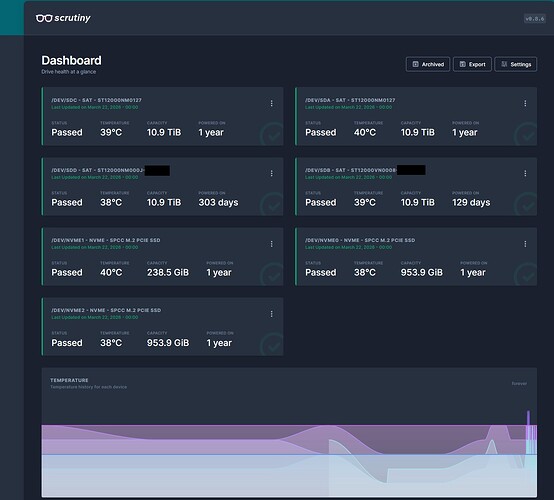Open the /dev/nvme0 SPCC M.2 drive details

point(360,240)
